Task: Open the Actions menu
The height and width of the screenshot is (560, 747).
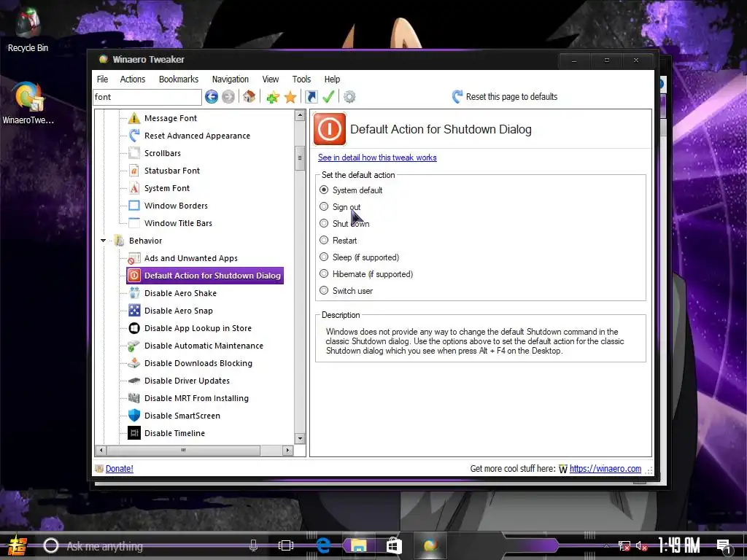Action: click(x=133, y=79)
